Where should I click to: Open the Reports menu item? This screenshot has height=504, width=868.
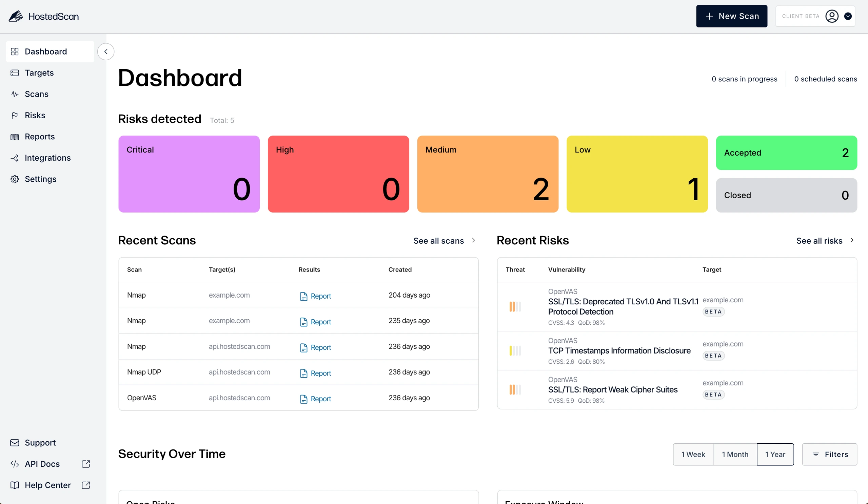point(40,137)
